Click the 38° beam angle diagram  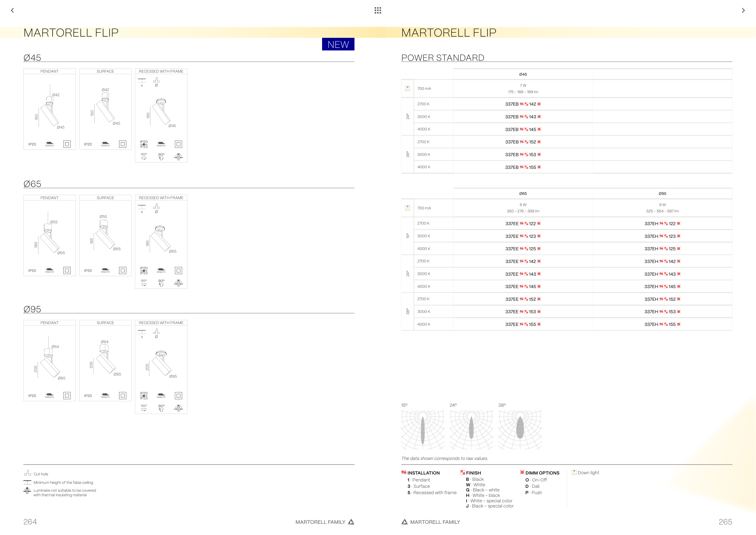click(520, 430)
